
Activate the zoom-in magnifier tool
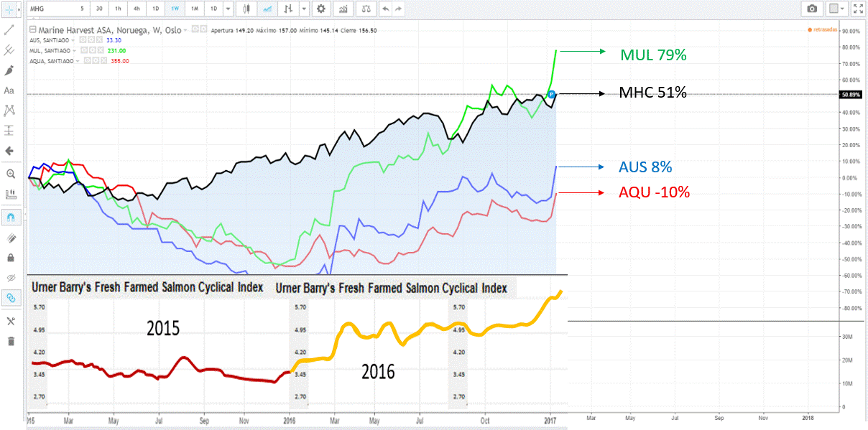point(9,174)
